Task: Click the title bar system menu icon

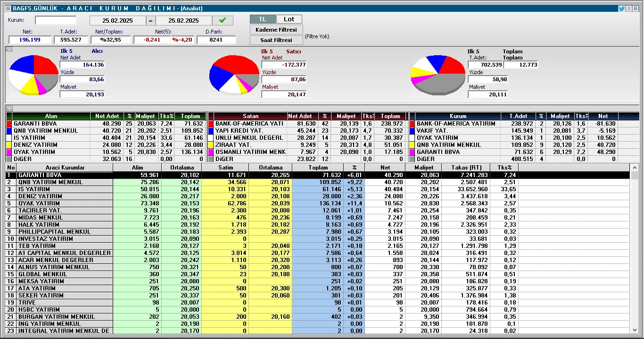Action: tap(8, 8)
